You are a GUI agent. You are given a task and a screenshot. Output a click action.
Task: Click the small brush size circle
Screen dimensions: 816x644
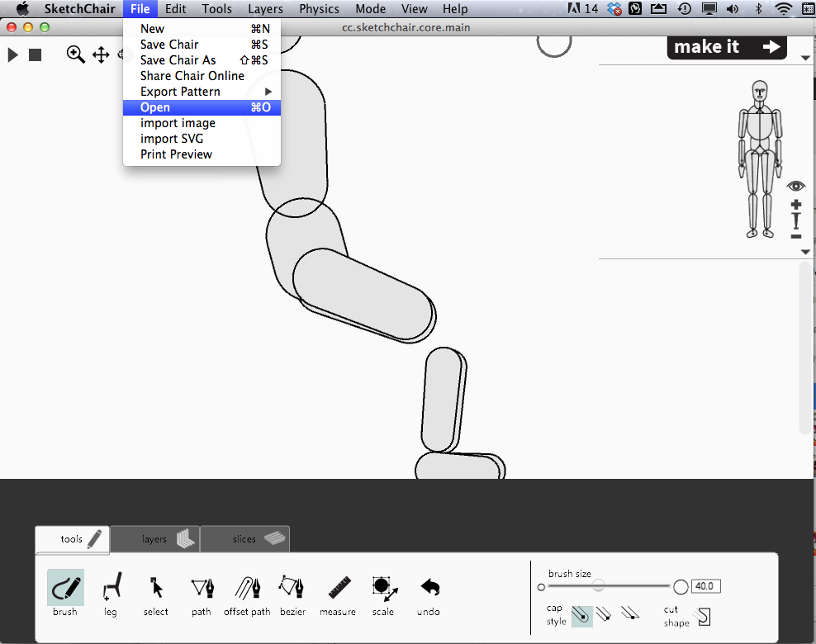click(x=541, y=587)
